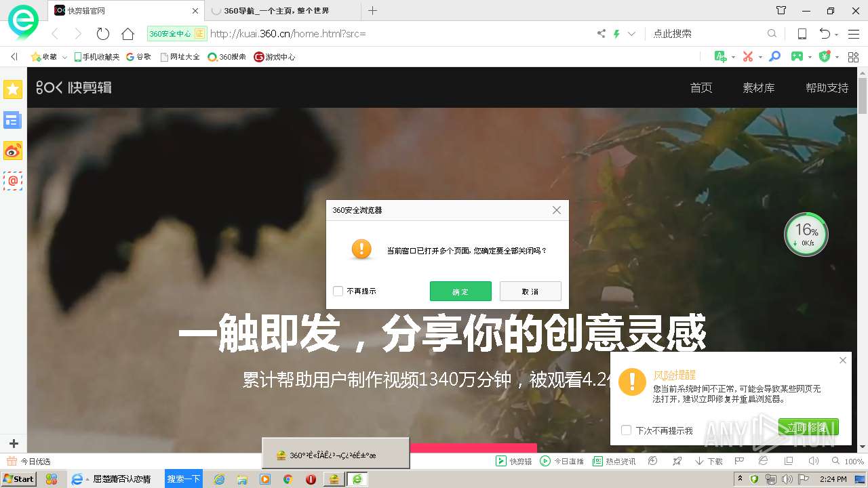Expand address bar dropdown chevron

click(x=631, y=34)
